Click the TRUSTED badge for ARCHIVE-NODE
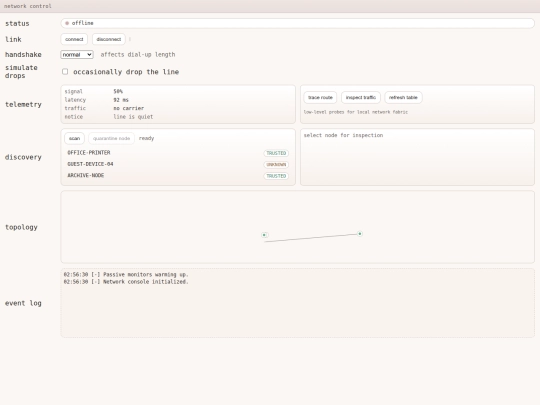The height and width of the screenshot is (405, 540). tap(276, 176)
